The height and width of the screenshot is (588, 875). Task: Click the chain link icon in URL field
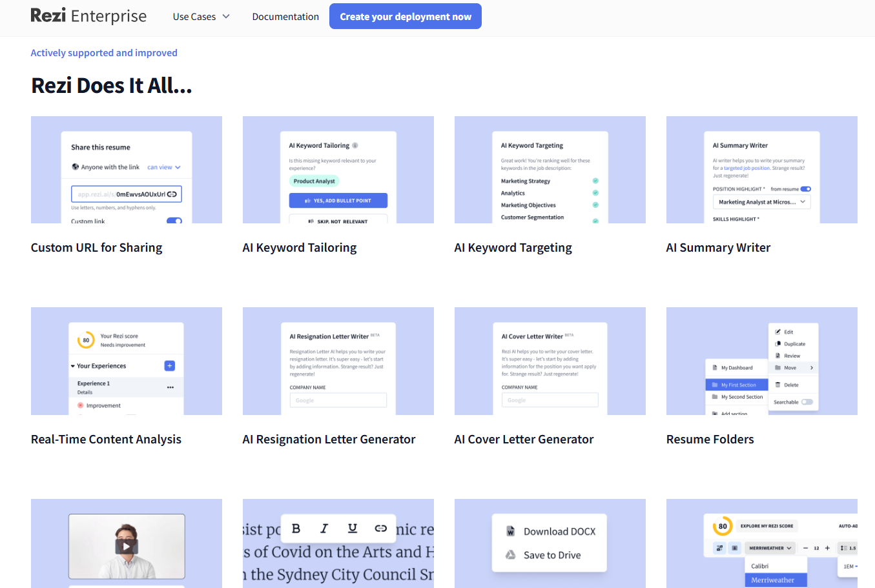(172, 194)
